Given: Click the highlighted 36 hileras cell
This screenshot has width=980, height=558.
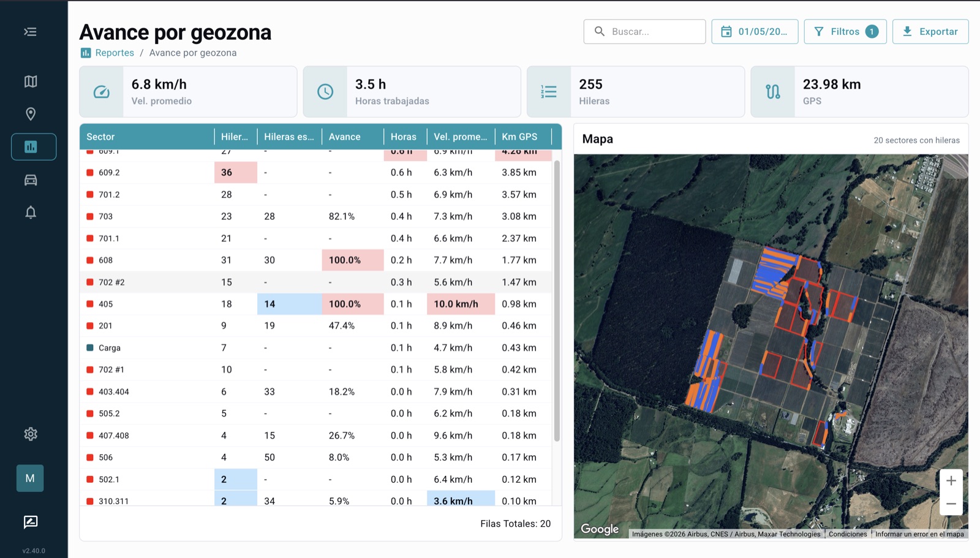Looking at the screenshot, I should [236, 173].
